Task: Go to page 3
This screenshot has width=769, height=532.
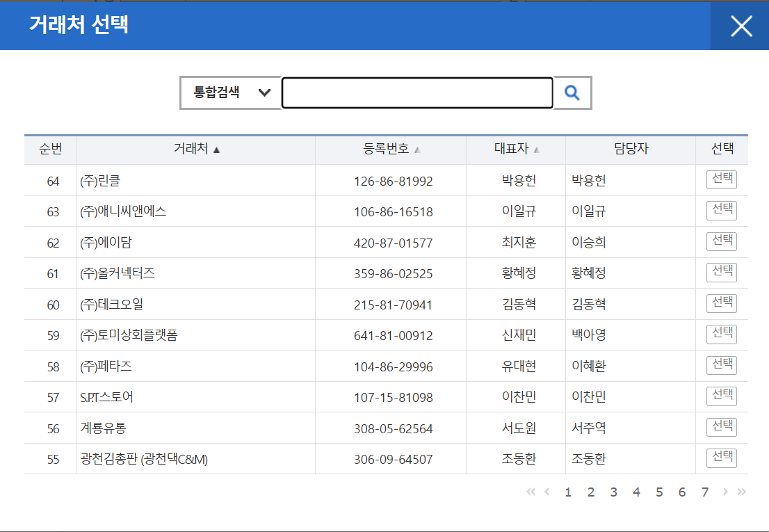Action: [x=613, y=492]
